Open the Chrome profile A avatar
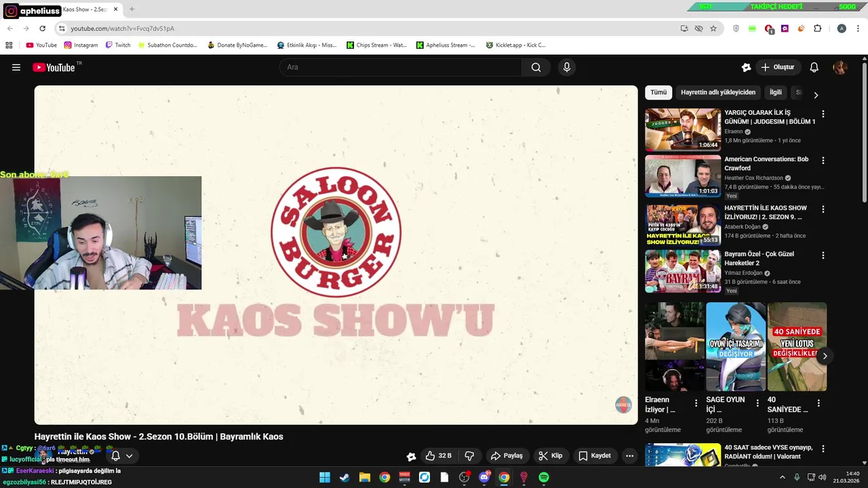This screenshot has height=488, width=868. 842,28
